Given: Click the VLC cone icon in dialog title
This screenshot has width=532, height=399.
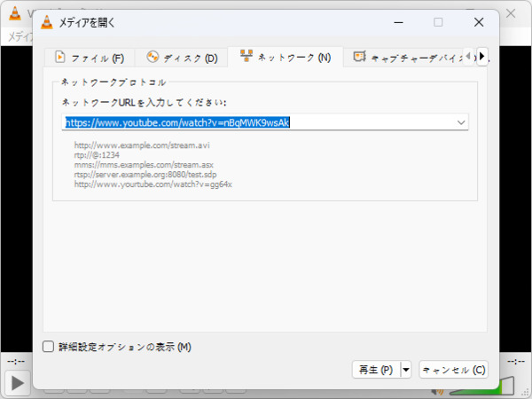Looking at the screenshot, I should pos(47,22).
